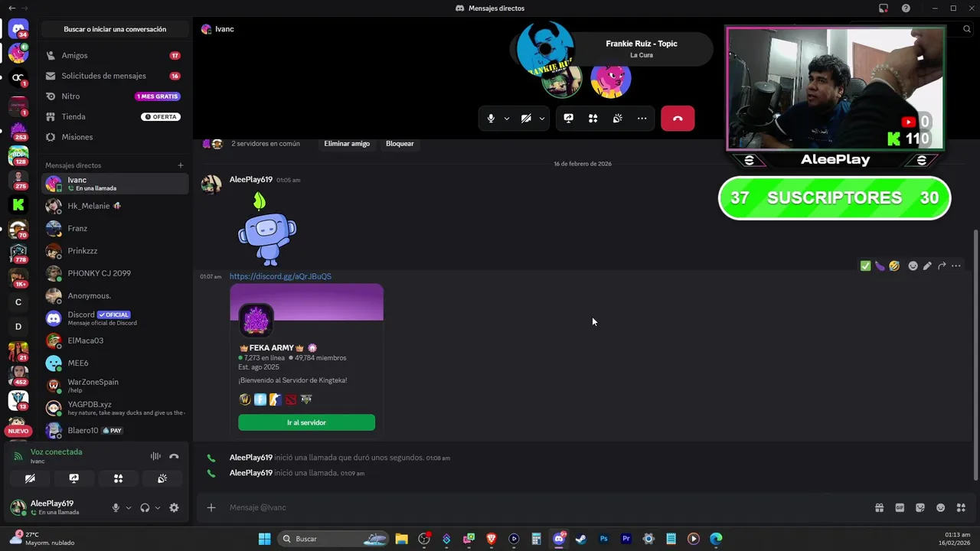Open emoji picker in message box
Viewport: 980px width, 551px height.
[x=940, y=507]
